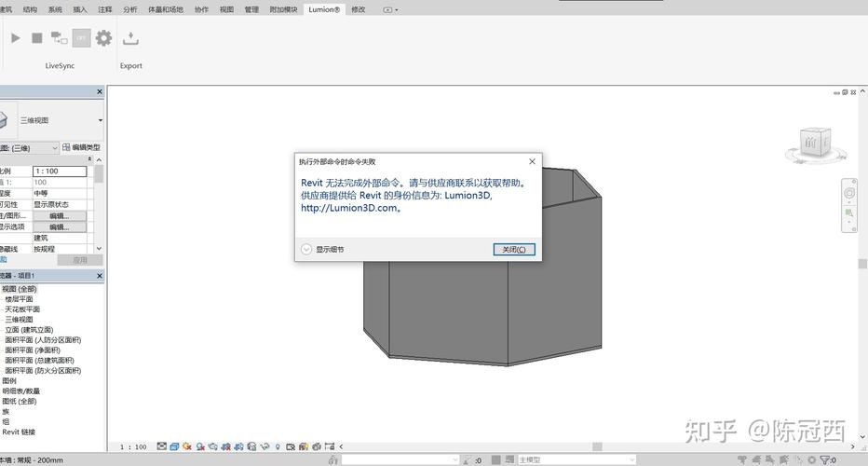Screen dimensions: 868x466
Task: Select 天花板平面 tree node
Action: pos(22,309)
